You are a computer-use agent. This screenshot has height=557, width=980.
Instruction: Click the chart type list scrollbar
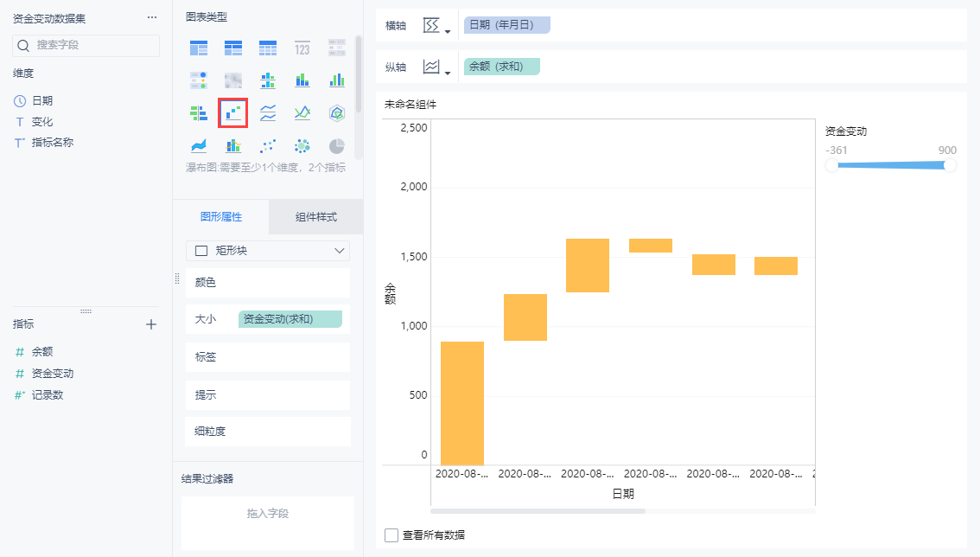click(359, 74)
